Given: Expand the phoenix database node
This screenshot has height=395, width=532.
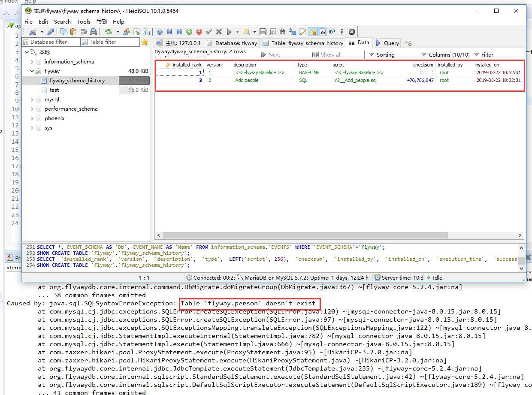Looking at the screenshot, I should (32, 118).
